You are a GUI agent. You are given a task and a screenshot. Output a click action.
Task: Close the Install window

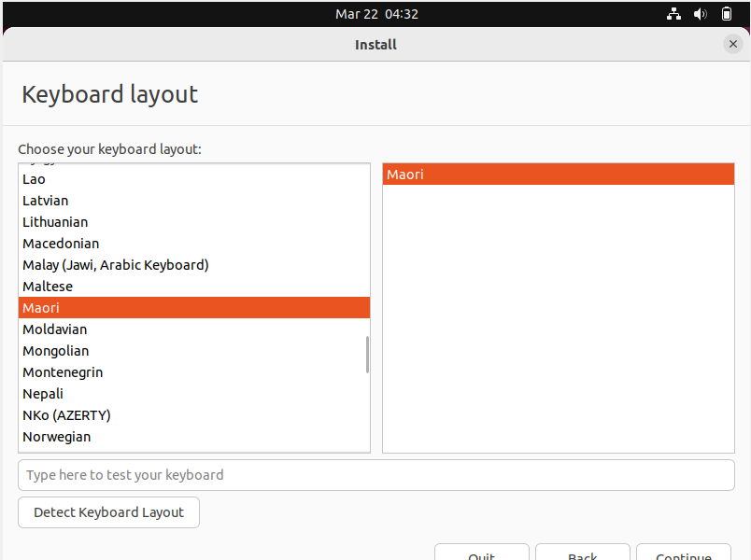click(x=732, y=44)
